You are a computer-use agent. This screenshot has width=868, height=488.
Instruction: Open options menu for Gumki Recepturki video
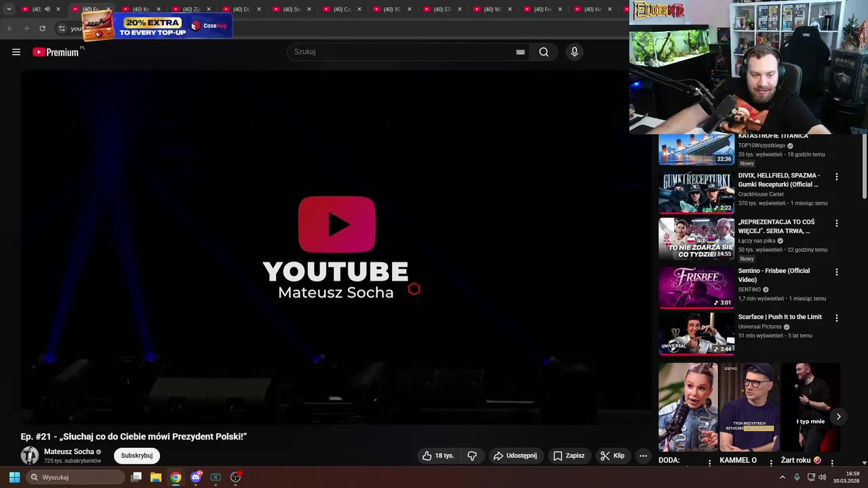[x=836, y=177]
